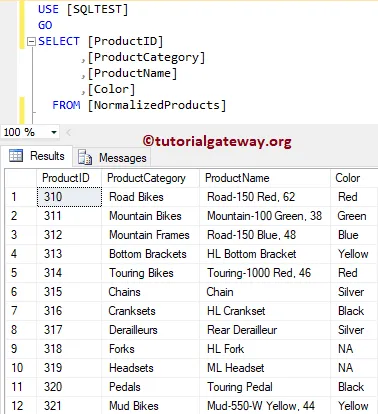Click the Results grid icon
This screenshot has width=378, height=414.
coord(16,156)
